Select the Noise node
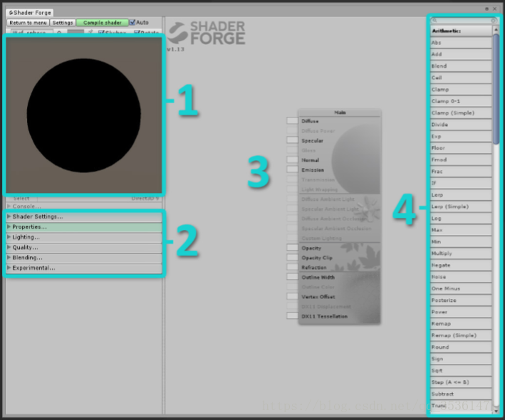The image size is (505, 420). click(462, 277)
